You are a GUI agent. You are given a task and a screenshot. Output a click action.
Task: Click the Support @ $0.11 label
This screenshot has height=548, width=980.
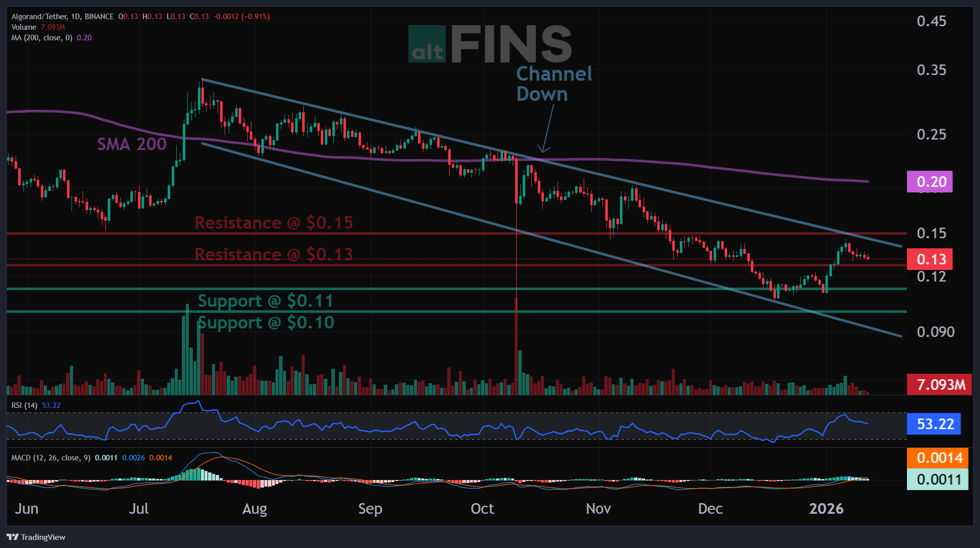pyautogui.click(x=265, y=301)
